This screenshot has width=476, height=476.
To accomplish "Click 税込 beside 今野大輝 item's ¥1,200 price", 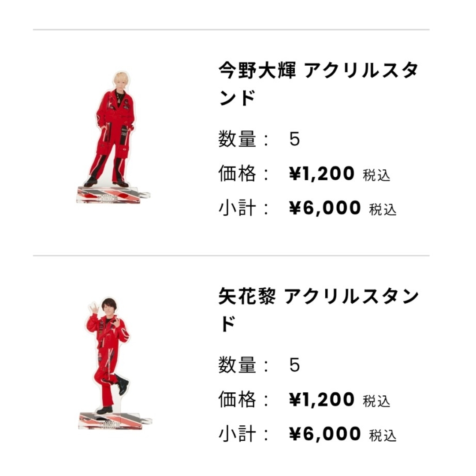I will pos(376,175).
